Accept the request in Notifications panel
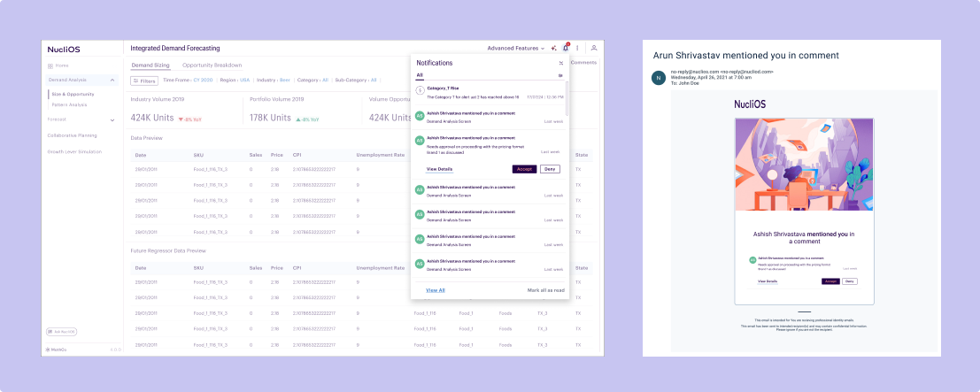Screen dimensions: 980x392 click(x=524, y=169)
